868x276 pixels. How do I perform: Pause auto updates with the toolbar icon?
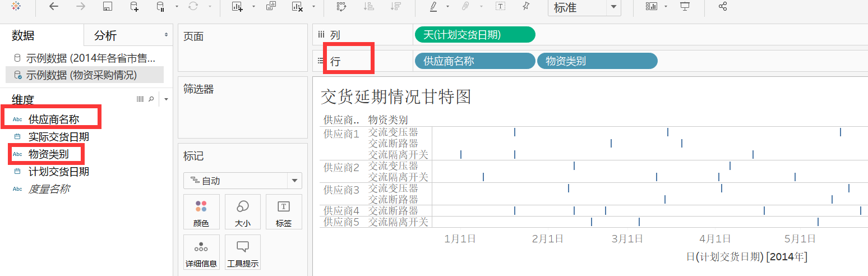click(160, 7)
